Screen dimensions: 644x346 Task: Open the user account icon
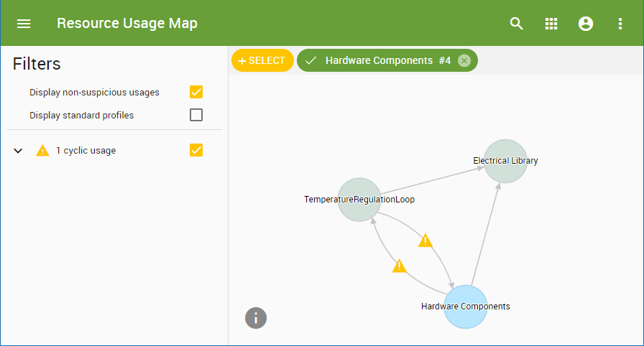(x=586, y=24)
